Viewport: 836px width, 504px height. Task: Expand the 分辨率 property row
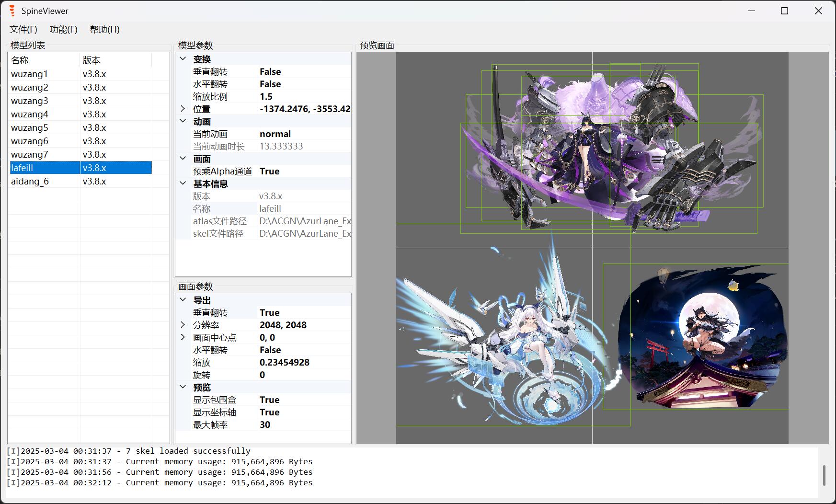(x=183, y=325)
